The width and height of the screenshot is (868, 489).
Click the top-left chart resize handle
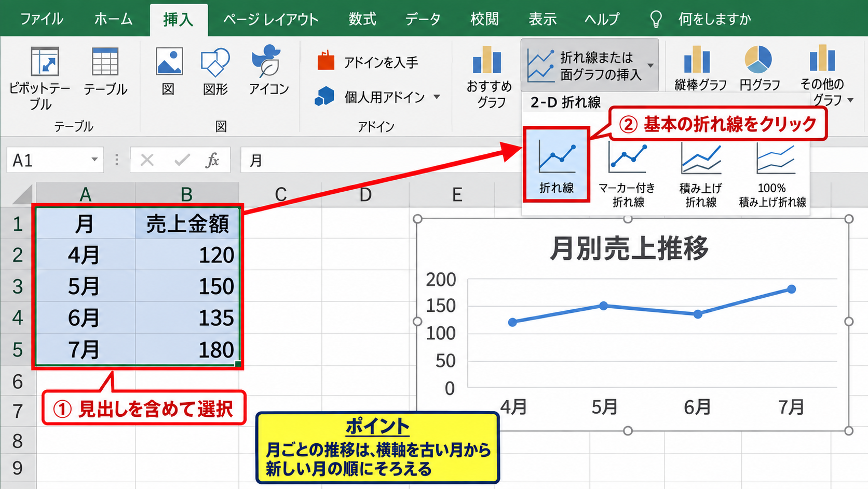click(x=417, y=219)
